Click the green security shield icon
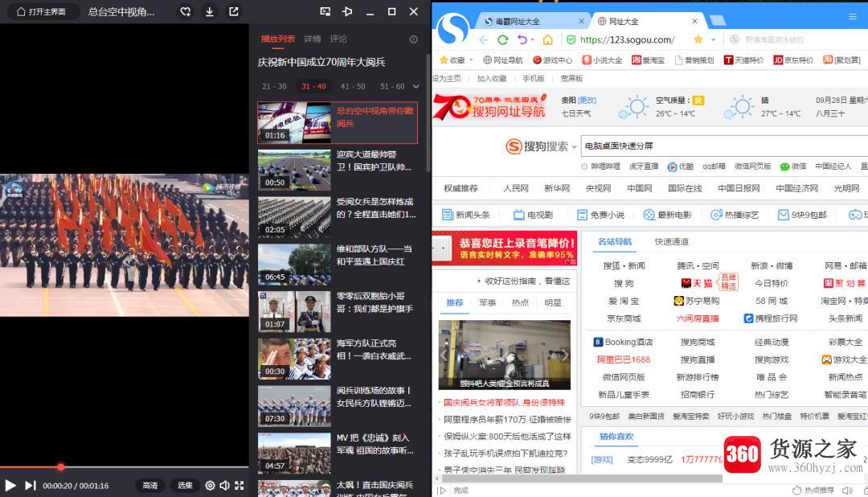This screenshot has width=868, height=497. point(571,40)
